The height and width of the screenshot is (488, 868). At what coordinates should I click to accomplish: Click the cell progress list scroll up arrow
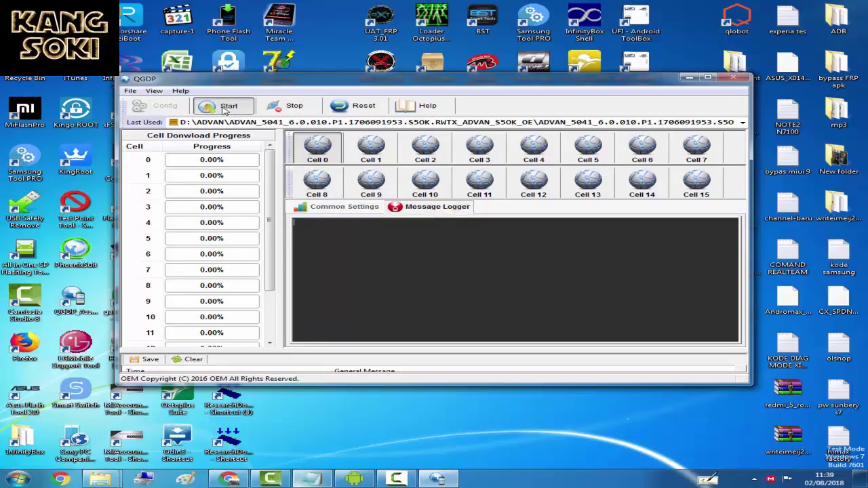270,146
